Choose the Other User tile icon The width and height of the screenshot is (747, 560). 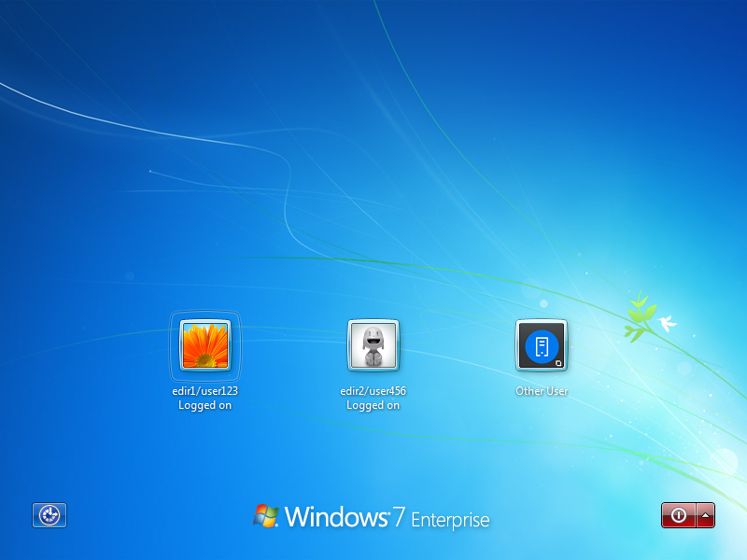542,345
